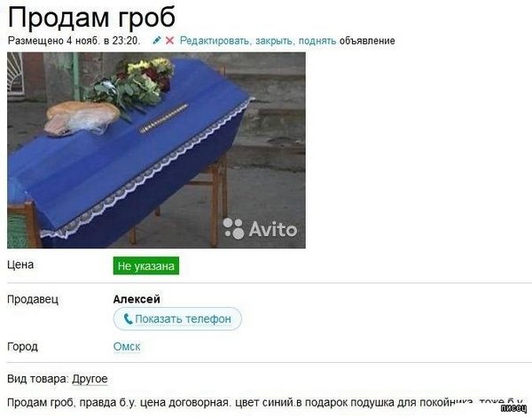Click the red X close-listing icon
This screenshot has height=418, width=532.
[x=169, y=41]
